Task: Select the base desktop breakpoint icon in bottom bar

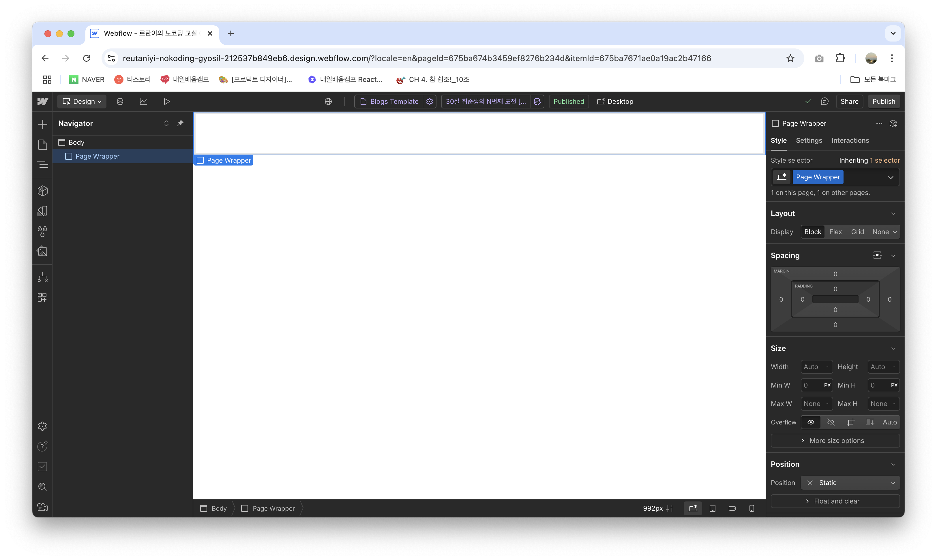Action: (693, 508)
